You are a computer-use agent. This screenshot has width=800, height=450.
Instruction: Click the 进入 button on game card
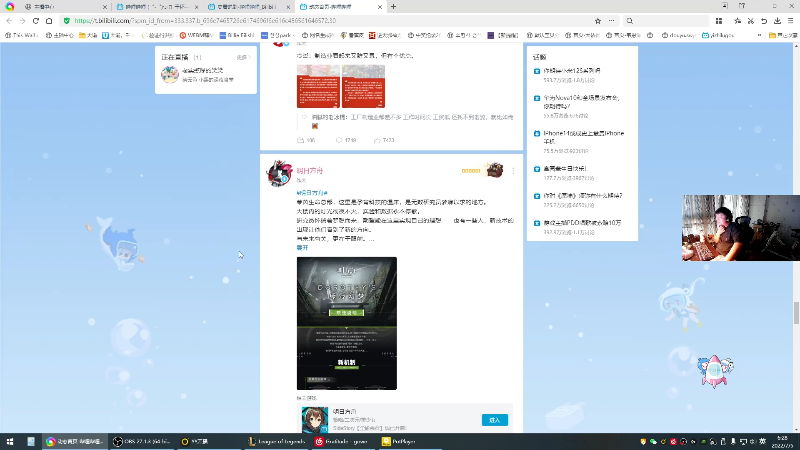494,420
